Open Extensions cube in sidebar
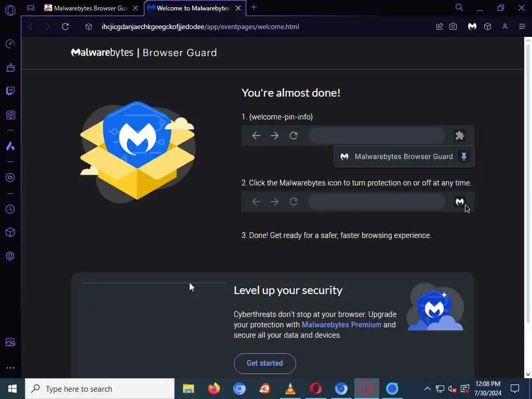 (10, 232)
